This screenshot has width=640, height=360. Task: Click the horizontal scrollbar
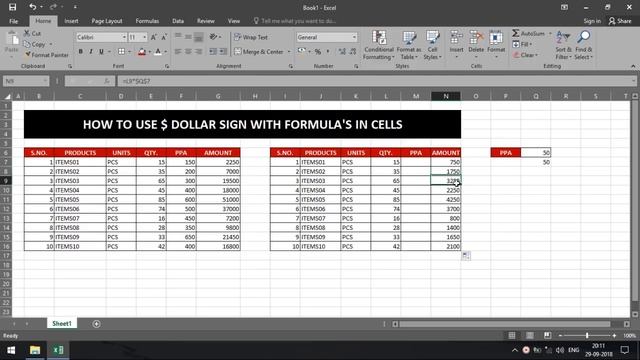tap(504, 324)
